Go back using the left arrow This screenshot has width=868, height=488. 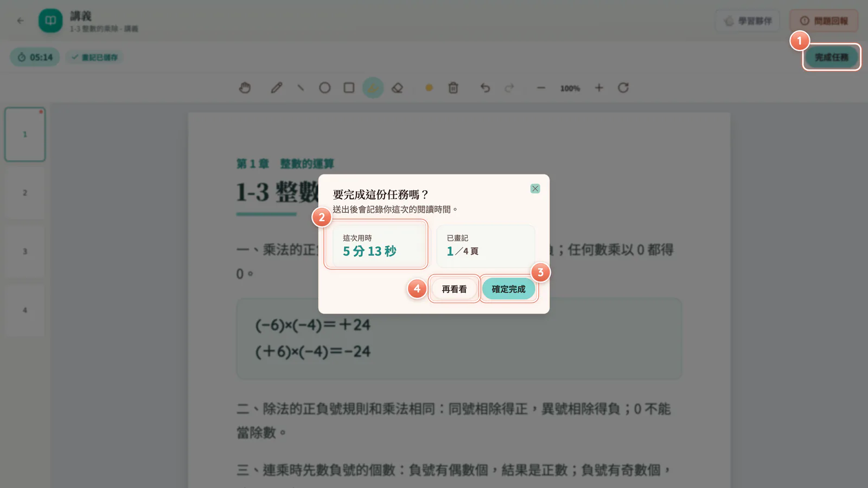click(x=21, y=21)
